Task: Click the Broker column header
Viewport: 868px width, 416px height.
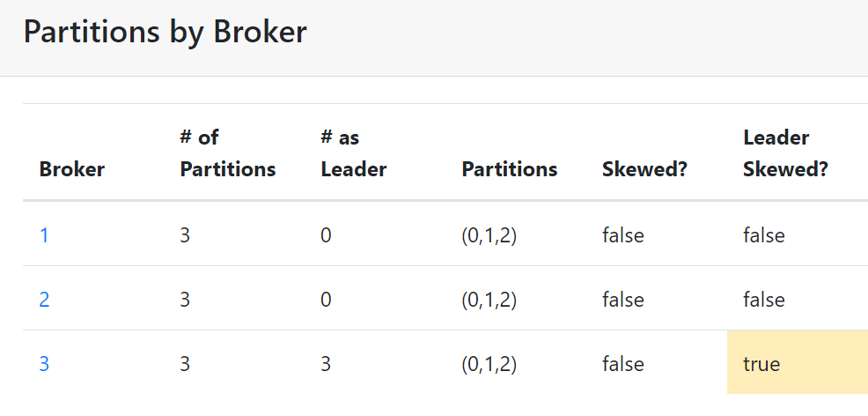Action: [x=72, y=169]
